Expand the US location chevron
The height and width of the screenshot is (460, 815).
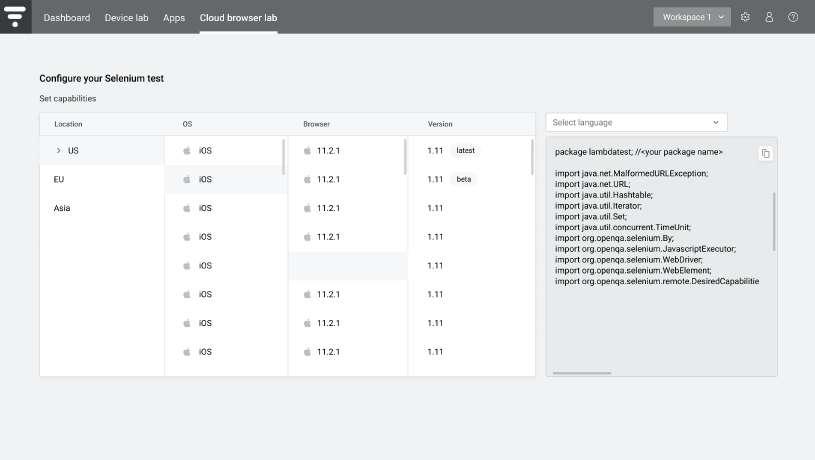(x=58, y=151)
